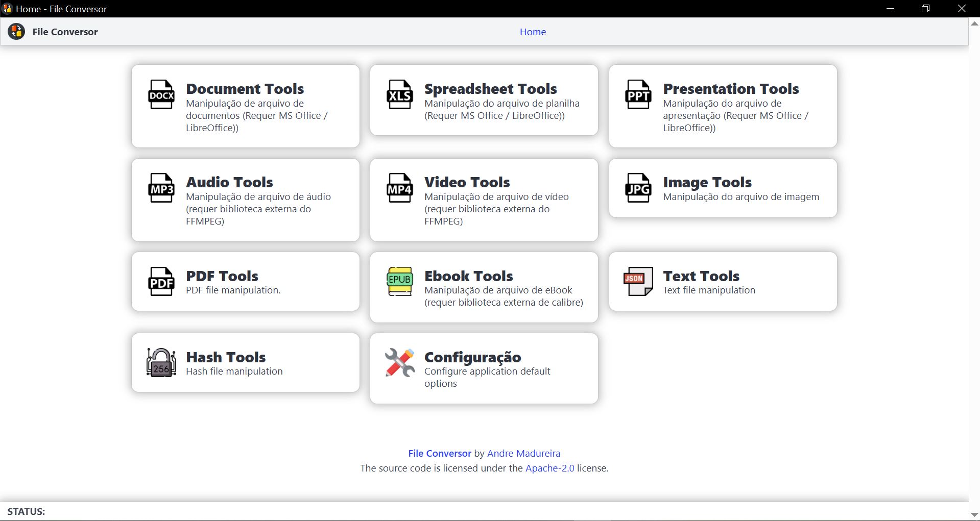
Task: Click the File Conversor logo in the header
Action: click(16, 31)
